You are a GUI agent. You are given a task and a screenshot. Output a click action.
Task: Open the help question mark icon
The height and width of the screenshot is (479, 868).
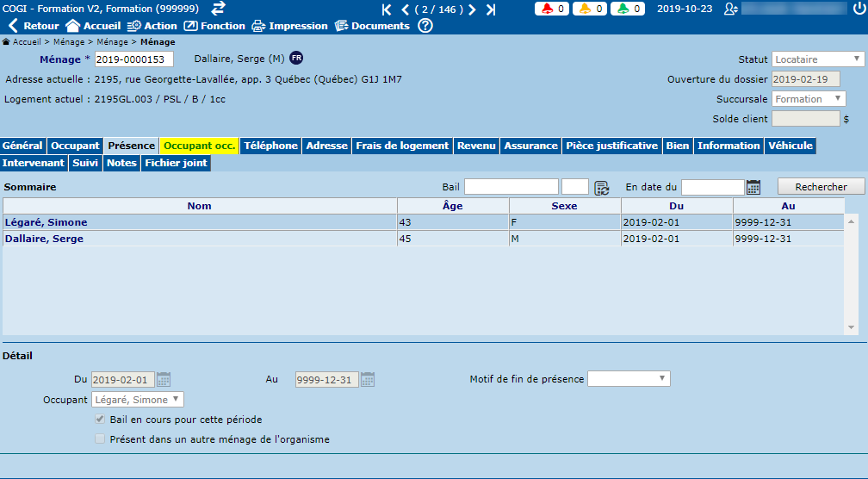(425, 26)
